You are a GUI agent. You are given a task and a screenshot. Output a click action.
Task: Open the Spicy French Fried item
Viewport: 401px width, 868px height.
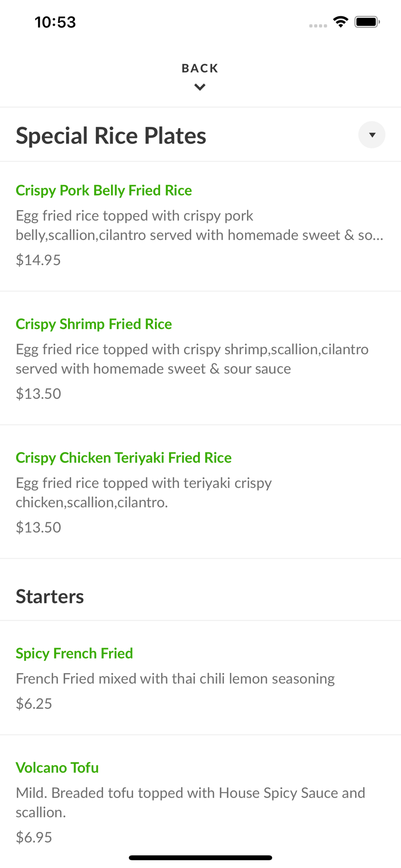click(x=74, y=654)
